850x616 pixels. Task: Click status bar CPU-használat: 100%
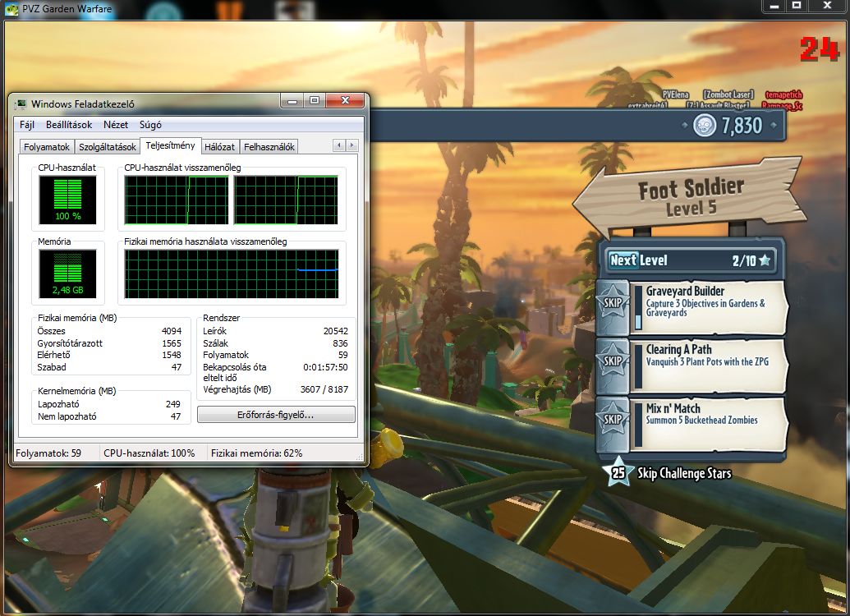(149, 453)
